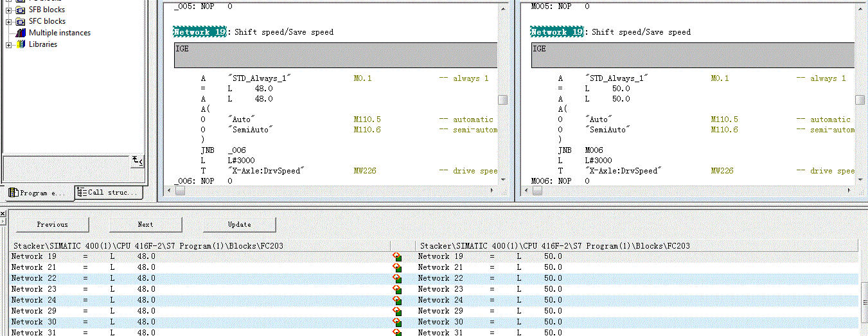
Task: Click the Network 19 title in the L 50.0 pane
Action: (x=557, y=32)
